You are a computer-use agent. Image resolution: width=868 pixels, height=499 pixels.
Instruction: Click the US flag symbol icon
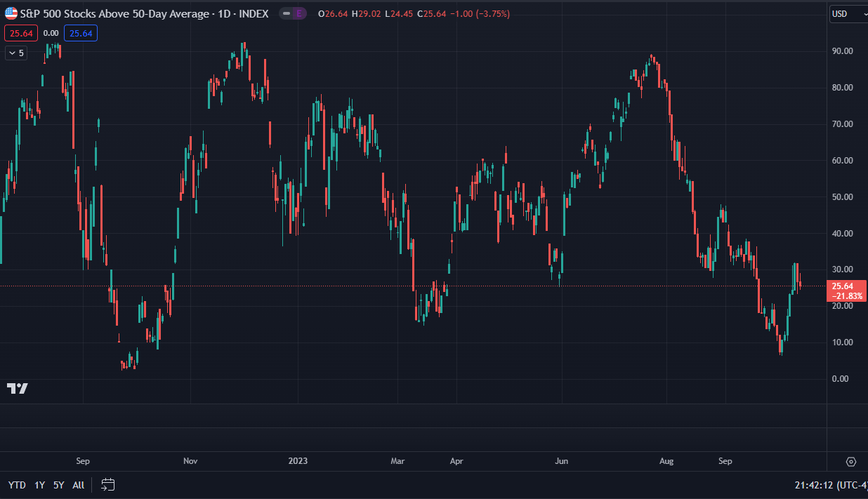11,13
